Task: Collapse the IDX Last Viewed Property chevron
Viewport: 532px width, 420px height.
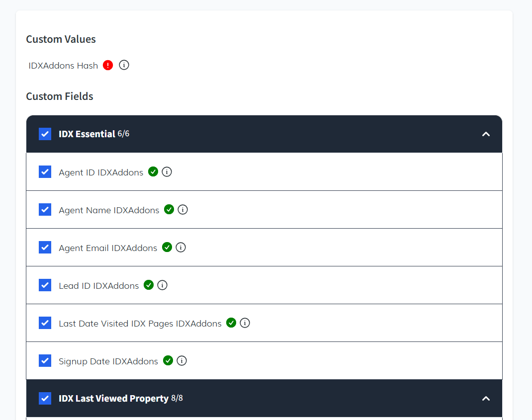Action: (486, 399)
